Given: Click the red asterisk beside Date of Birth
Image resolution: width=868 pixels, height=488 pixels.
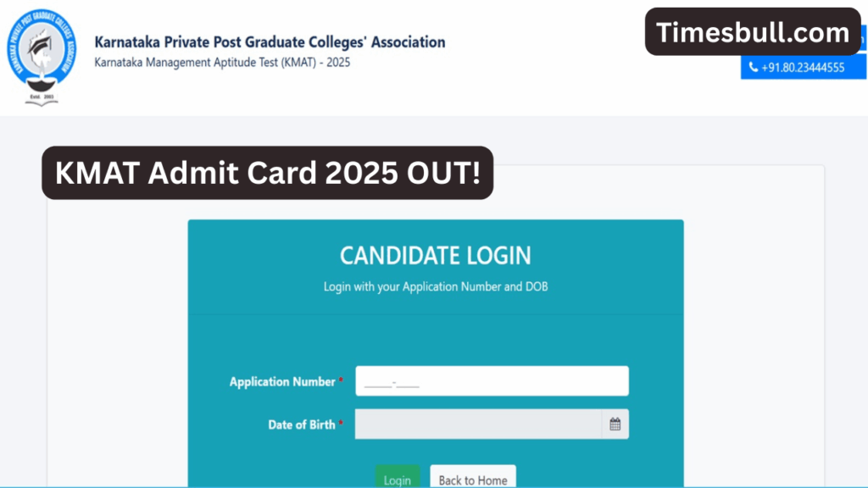Looking at the screenshot, I should click(x=342, y=422).
